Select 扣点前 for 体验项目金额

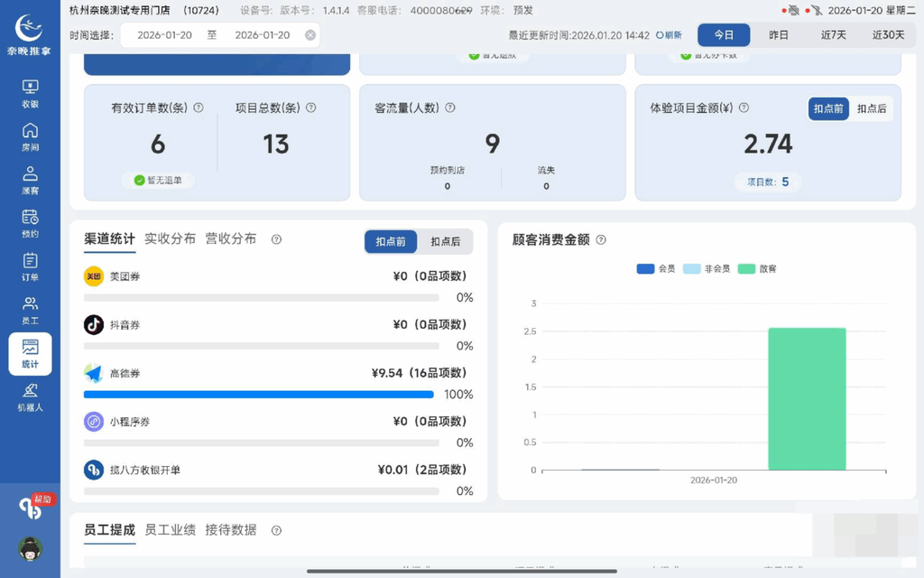pyautogui.click(x=827, y=108)
